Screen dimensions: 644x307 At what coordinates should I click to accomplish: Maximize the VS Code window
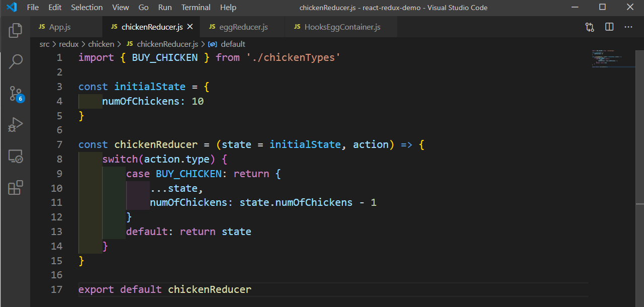602,7
